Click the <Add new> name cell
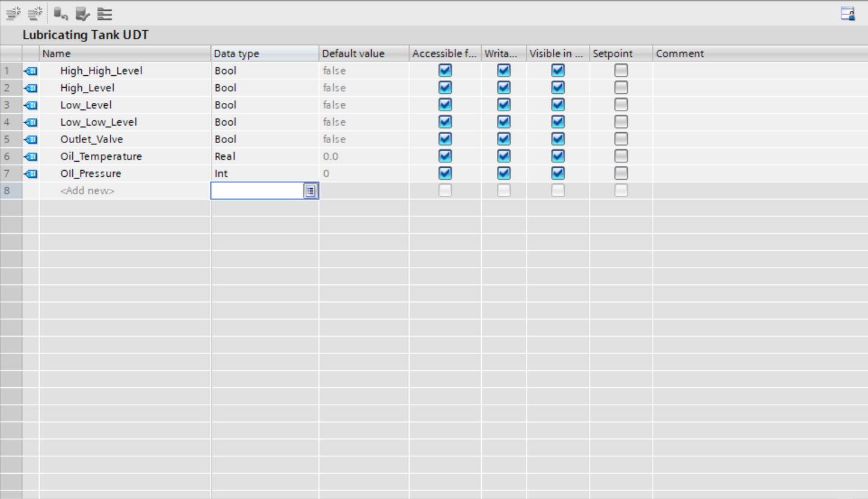This screenshot has width=868, height=499. coord(125,191)
